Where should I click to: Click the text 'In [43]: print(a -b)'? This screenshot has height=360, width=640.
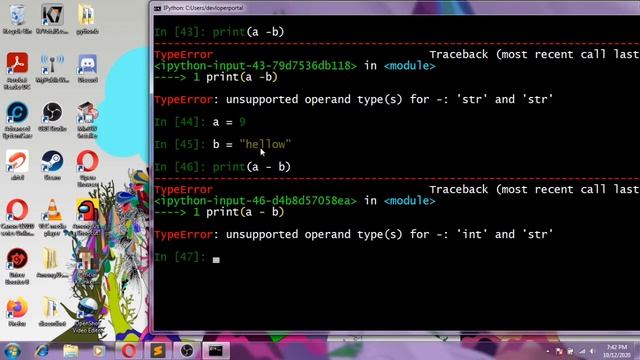[x=219, y=32]
